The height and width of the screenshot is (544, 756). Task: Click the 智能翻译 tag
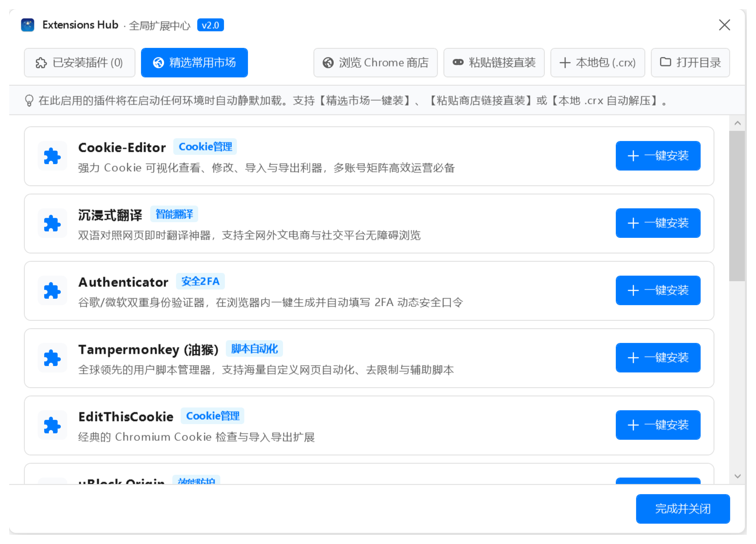click(174, 214)
